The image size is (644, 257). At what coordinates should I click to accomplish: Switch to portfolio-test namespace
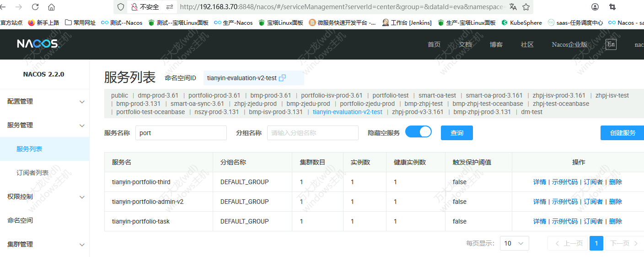coord(390,95)
